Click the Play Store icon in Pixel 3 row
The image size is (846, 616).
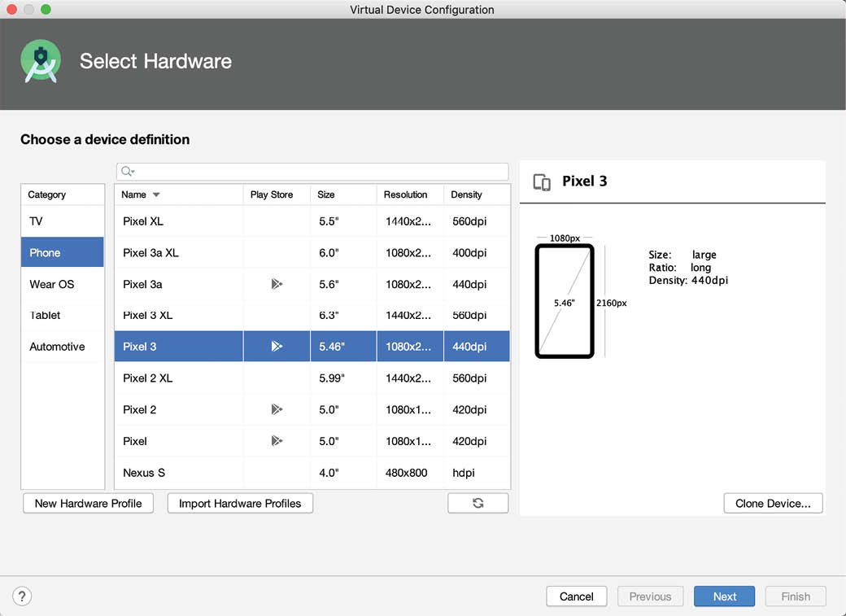277,347
